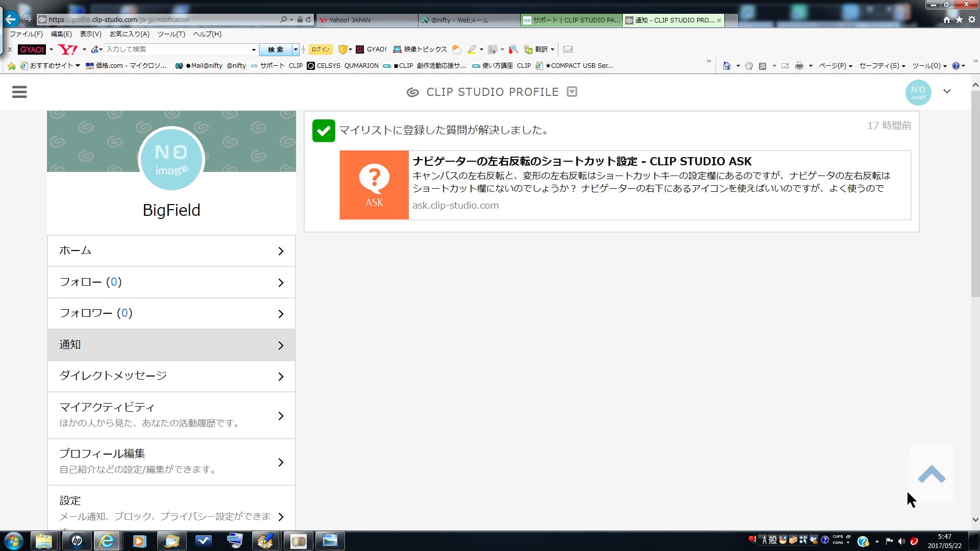Click the NO image avatar in header
Screen dimensions: 980x551
918,92
